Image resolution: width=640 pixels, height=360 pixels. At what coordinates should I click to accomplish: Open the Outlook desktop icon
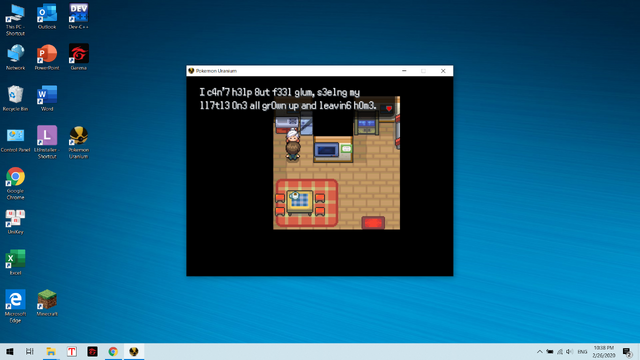click(47, 16)
